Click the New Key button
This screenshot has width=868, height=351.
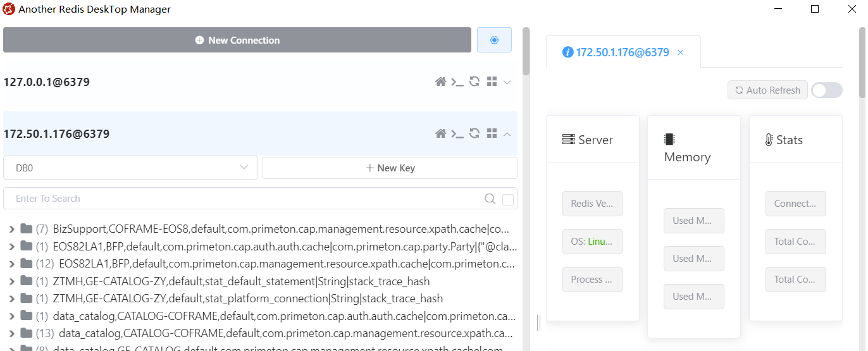tap(390, 168)
